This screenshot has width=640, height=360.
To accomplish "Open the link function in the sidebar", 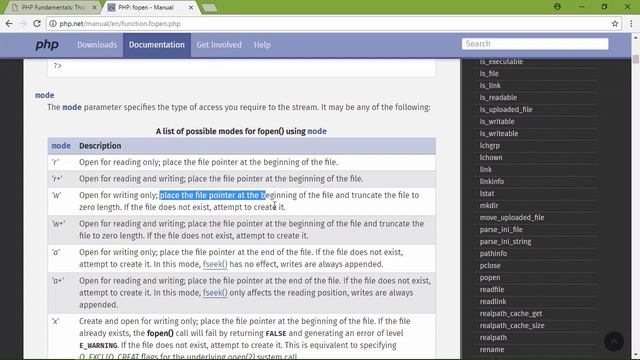I will [x=486, y=169].
